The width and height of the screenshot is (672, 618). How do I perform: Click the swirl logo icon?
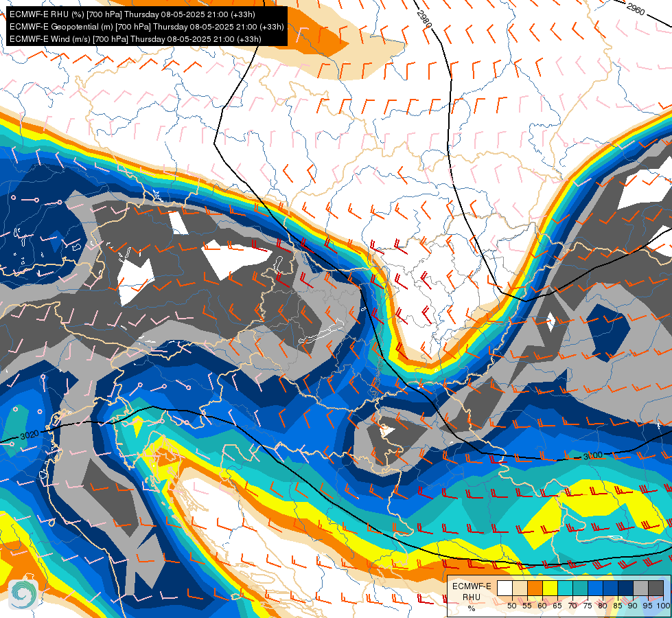click(x=23, y=594)
